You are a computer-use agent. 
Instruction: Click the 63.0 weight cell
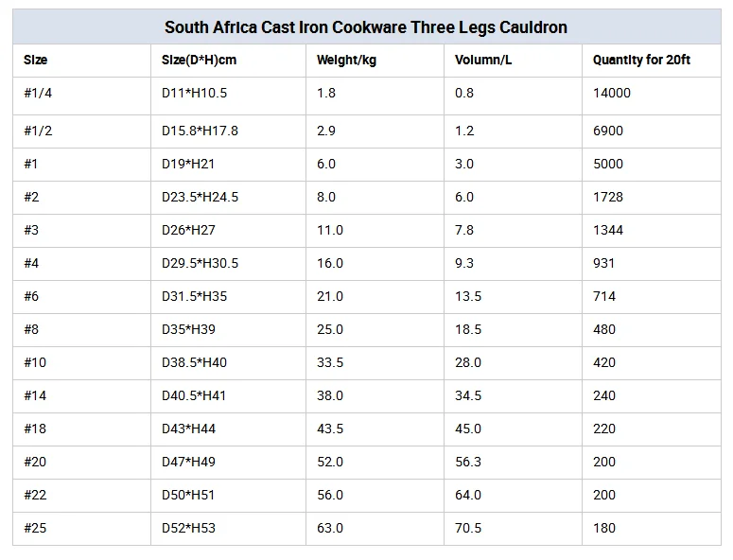(x=330, y=528)
